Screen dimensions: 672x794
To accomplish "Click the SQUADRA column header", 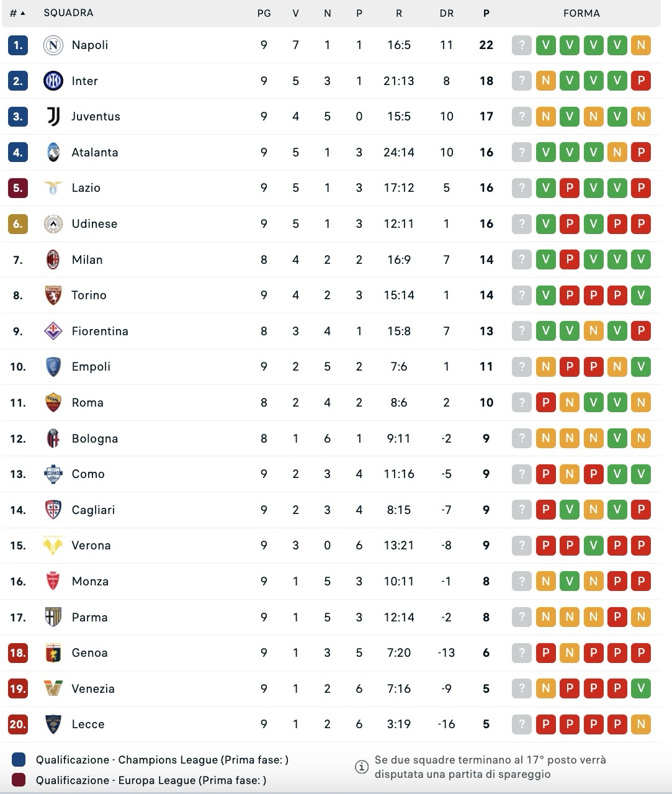I will point(68,13).
